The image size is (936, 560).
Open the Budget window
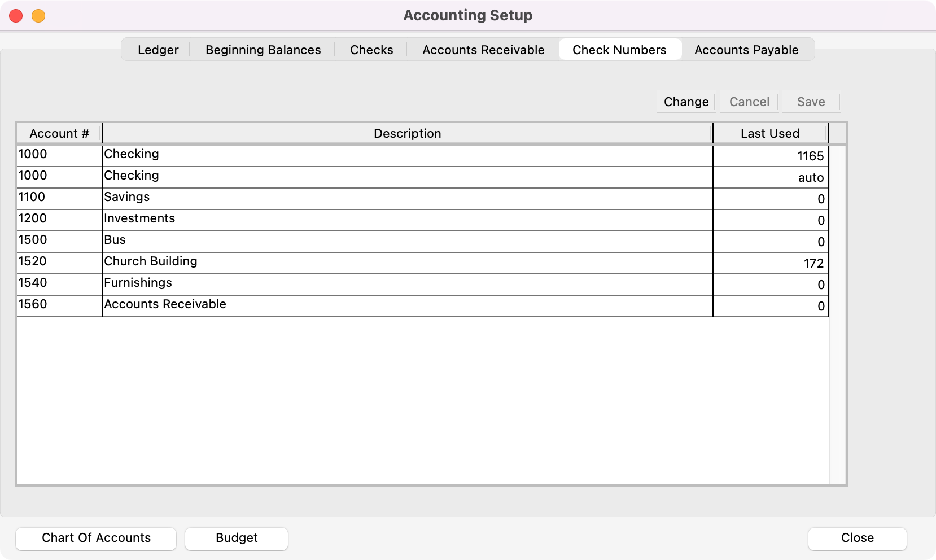[237, 538]
